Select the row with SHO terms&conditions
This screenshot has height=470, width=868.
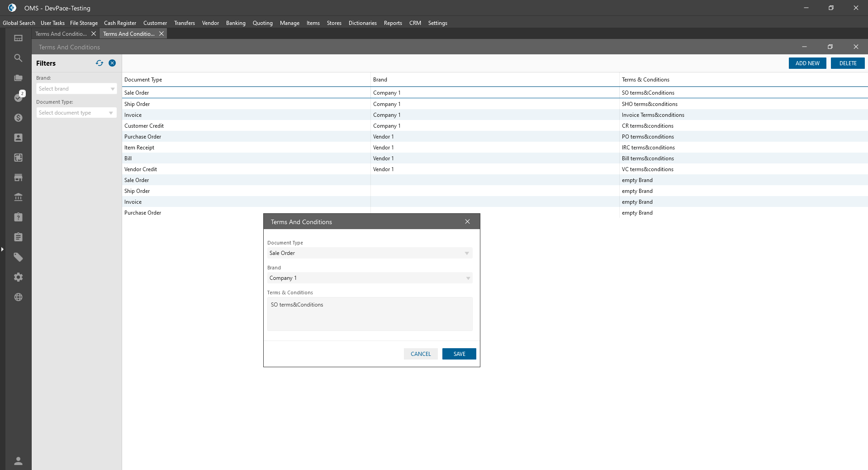pos(495,104)
